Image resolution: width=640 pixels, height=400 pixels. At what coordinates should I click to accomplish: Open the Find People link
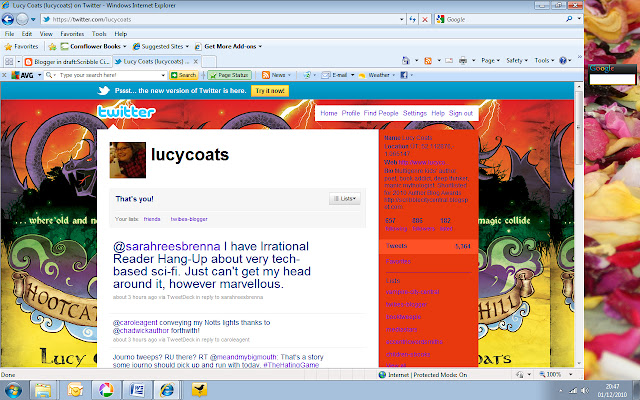click(x=381, y=113)
